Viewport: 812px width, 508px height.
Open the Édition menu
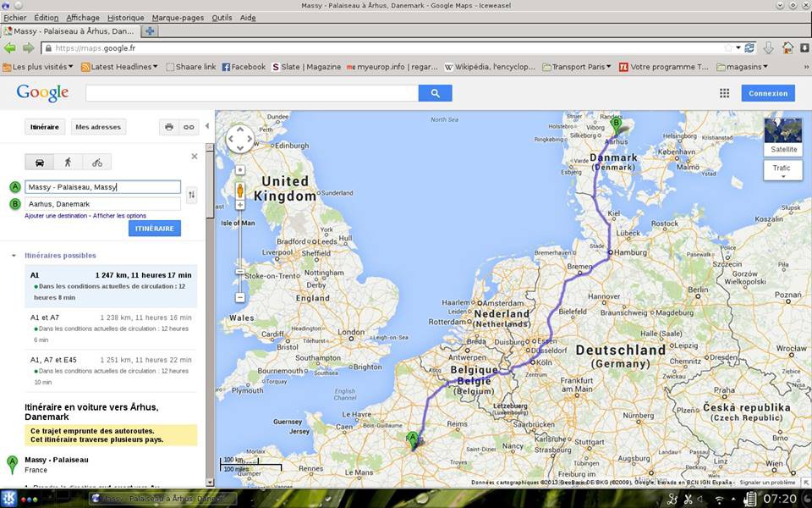[x=46, y=18]
